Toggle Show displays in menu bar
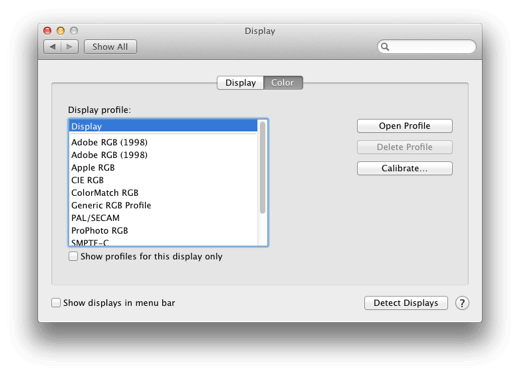Image resolution: width=520 pixels, height=375 pixels. coord(56,303)
